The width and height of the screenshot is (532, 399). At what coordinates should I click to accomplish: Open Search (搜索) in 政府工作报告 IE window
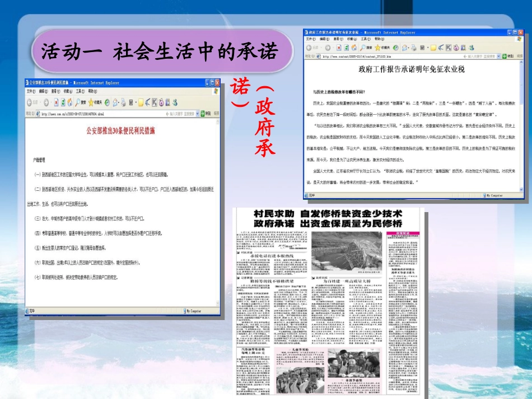pos(366,48)
